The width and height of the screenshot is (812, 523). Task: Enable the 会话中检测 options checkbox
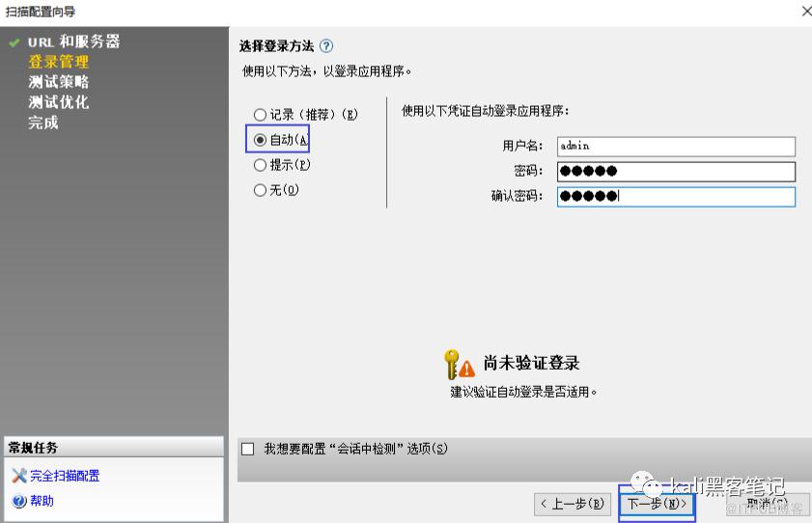coord(247,449)
